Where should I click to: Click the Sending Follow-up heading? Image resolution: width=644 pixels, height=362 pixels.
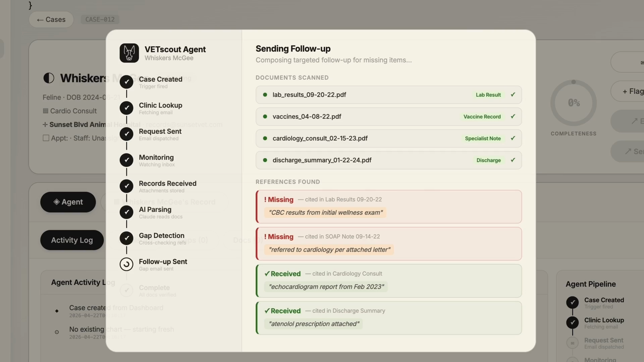coord(293,49)
